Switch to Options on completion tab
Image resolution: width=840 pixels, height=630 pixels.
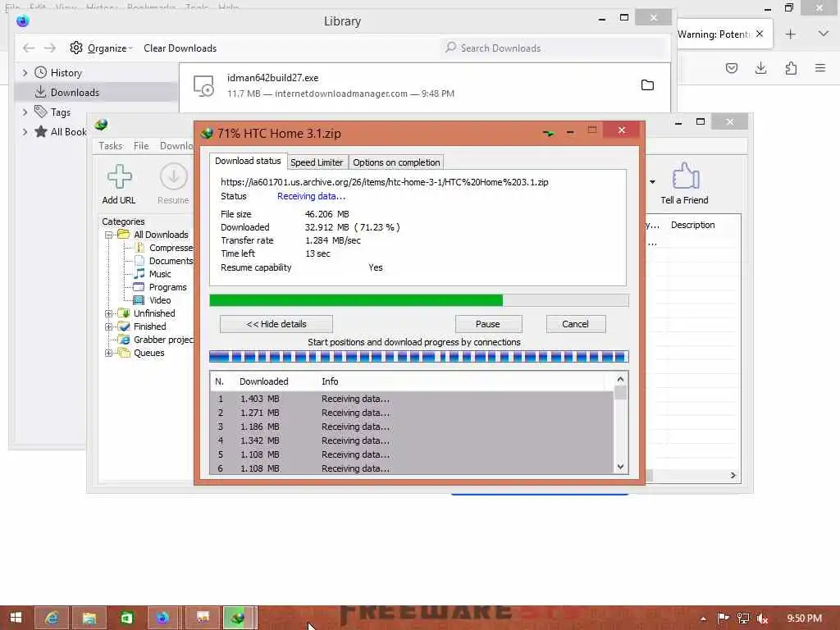(396, 162)
